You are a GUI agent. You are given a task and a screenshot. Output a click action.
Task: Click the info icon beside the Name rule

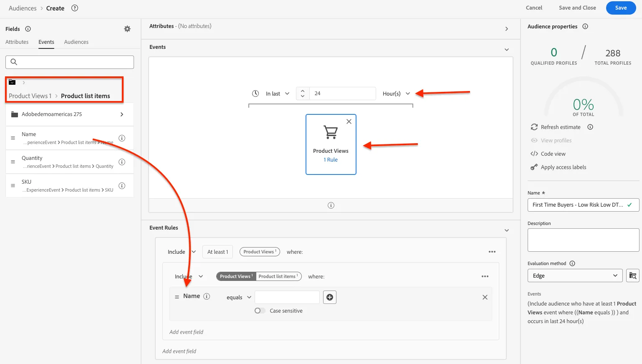207,296
